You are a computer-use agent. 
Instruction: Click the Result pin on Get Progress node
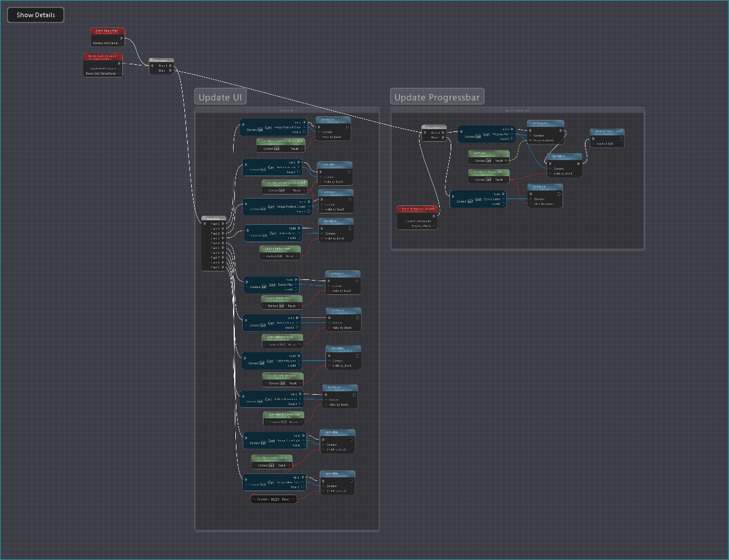(506, 161)
